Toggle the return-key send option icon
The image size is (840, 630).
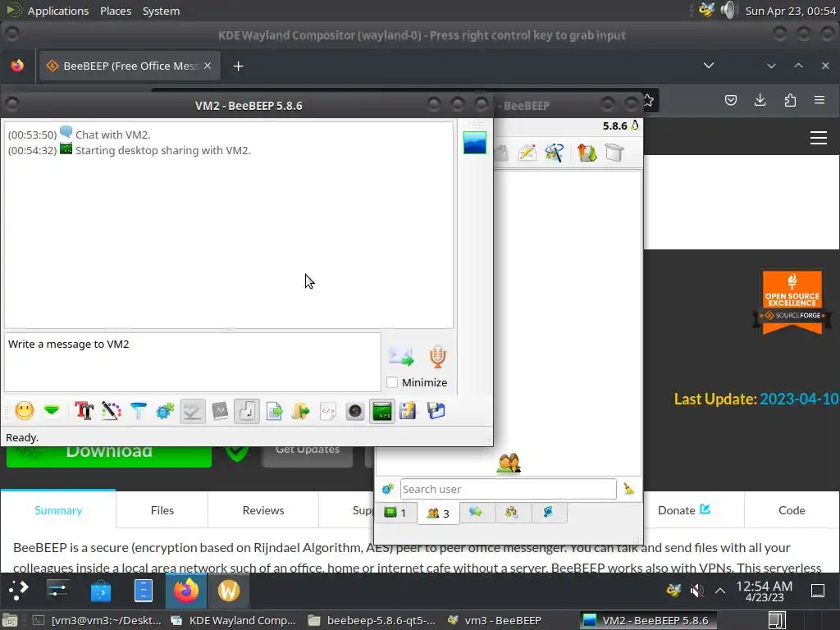246,411
